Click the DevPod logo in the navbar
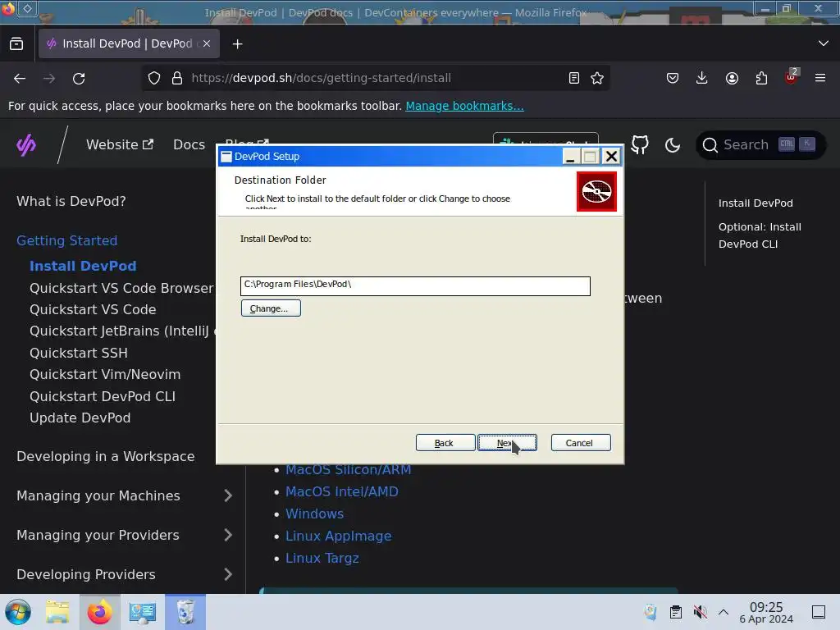This screenshot has width=840, height=630. click(26, 144)
